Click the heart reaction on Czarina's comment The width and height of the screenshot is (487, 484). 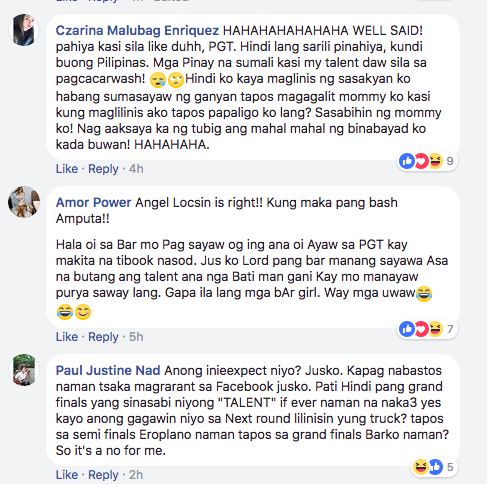pyautogui.click(x=421, y=161)
